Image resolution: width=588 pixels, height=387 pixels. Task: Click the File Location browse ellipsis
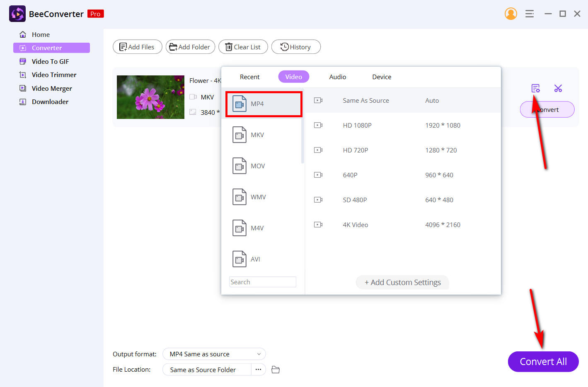[258, 369]
